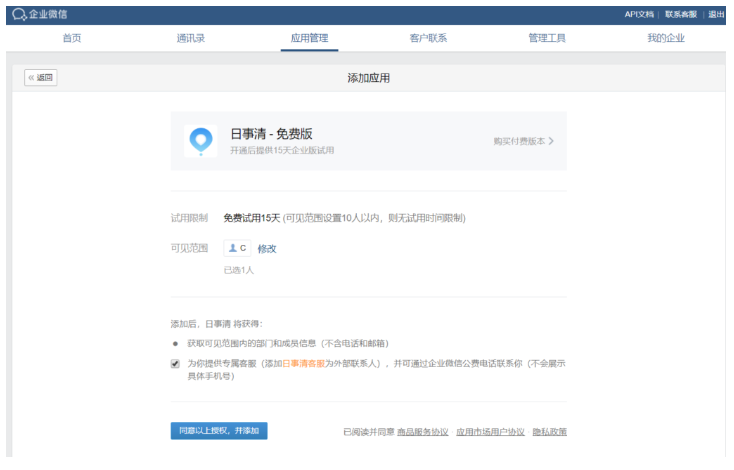Click the member C person icon
The image size is (734, 470).
point(233,248)
